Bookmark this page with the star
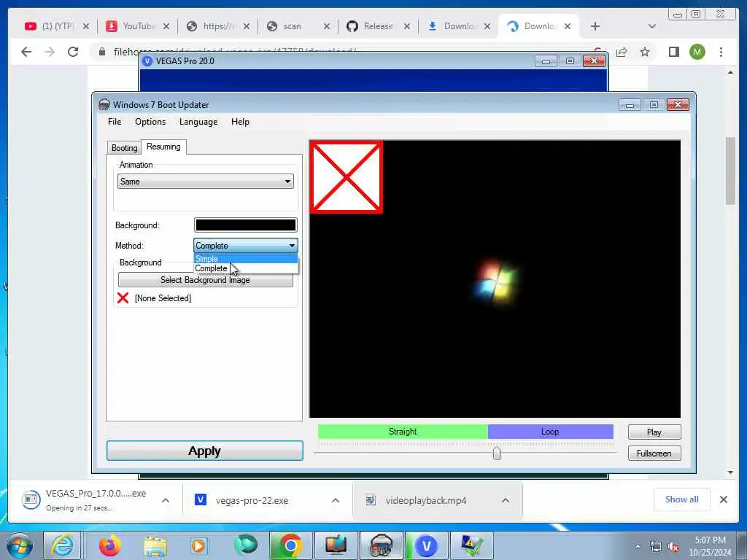The image size is (747, 560). pyautogui.click(x=645, y=52)
